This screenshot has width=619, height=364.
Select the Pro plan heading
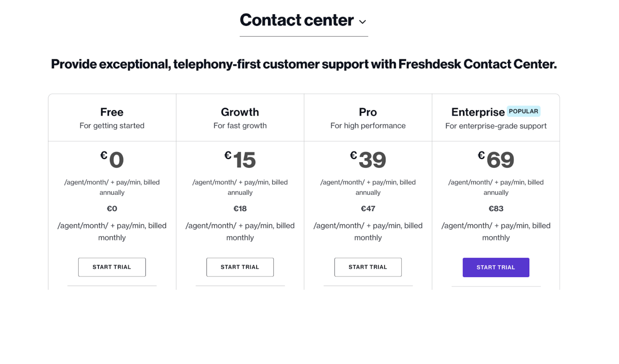point(367,112)
